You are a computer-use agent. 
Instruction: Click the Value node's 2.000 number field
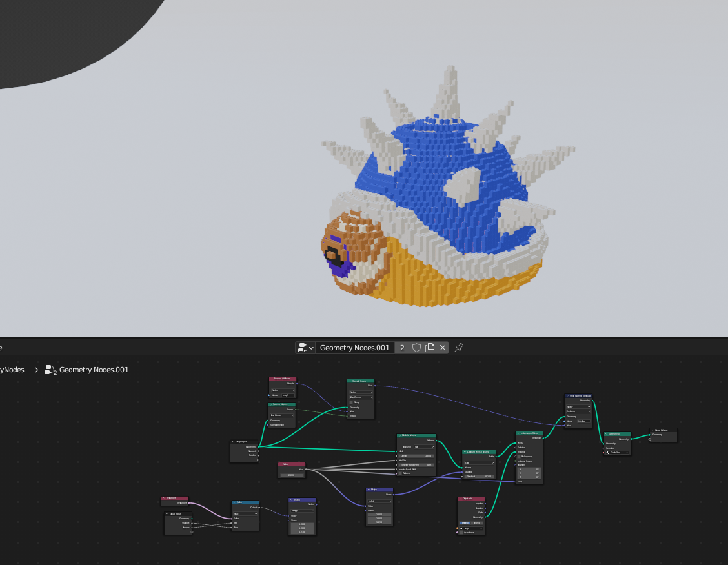click(x=292, y=475)
